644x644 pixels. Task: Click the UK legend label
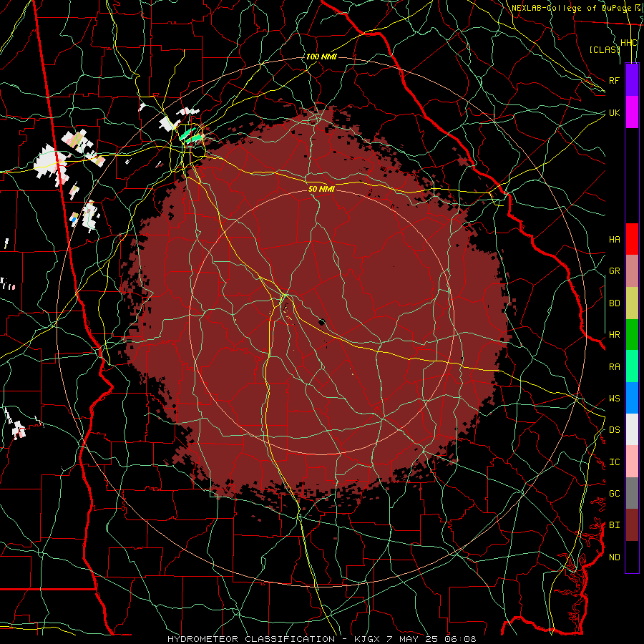click(615, 112)
